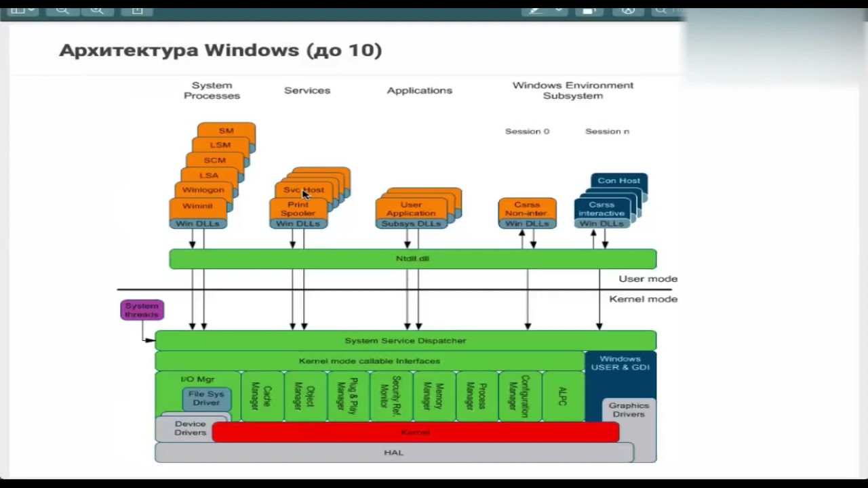
Task: Click "Win DLLs" under Csrss interactive
Action: tap(601, 224)
